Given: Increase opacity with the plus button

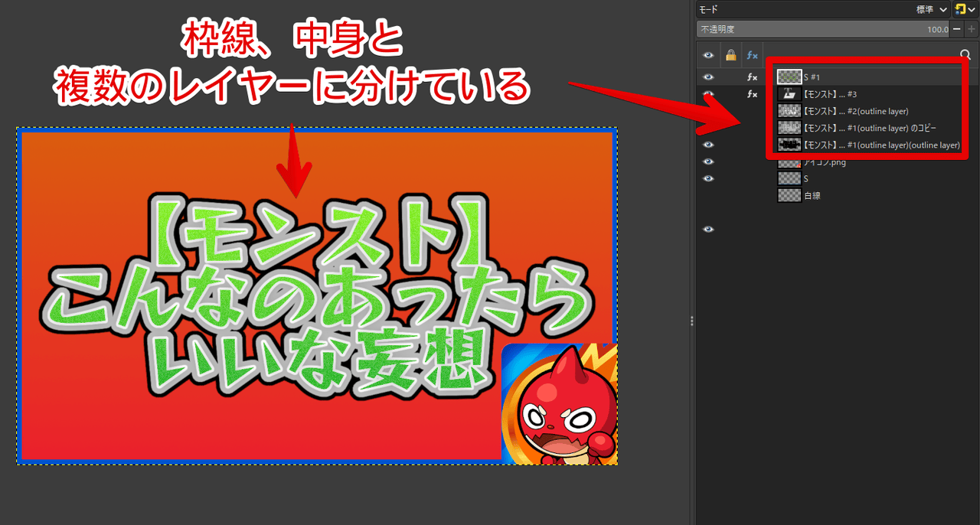Looking at the screenshot, I should coord(972,29).
